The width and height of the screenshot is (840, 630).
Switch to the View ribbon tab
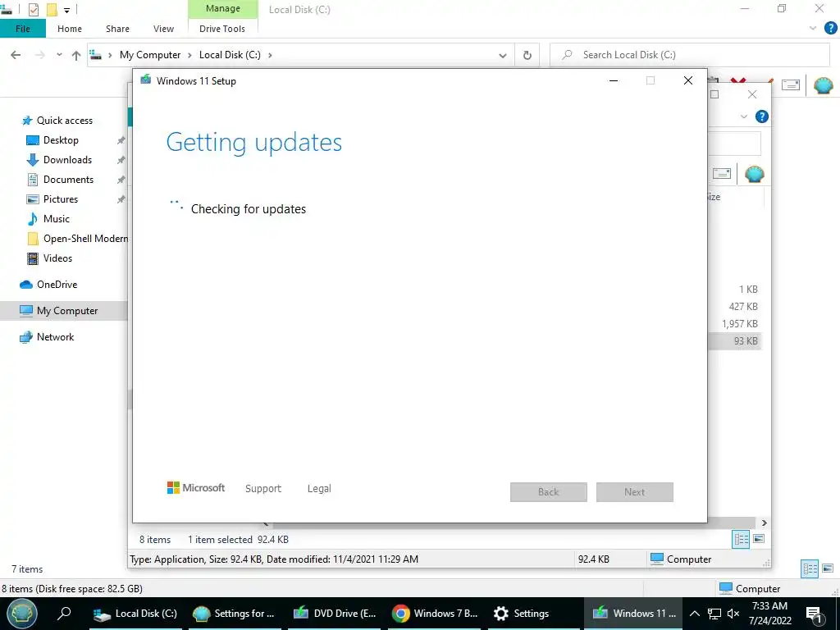click(163, 29)
